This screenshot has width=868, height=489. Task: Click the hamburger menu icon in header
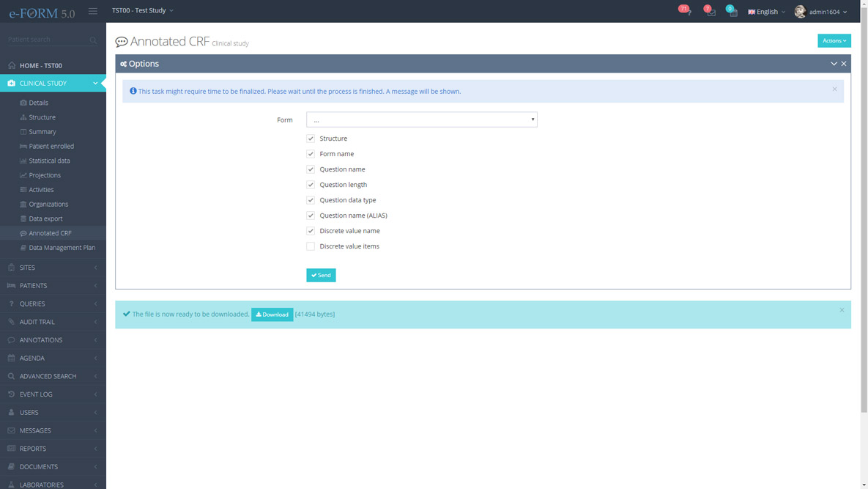(x=93, y=11)
